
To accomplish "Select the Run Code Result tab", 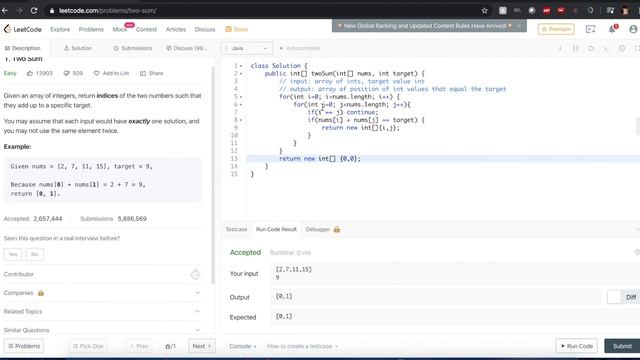I will [276, 229].
